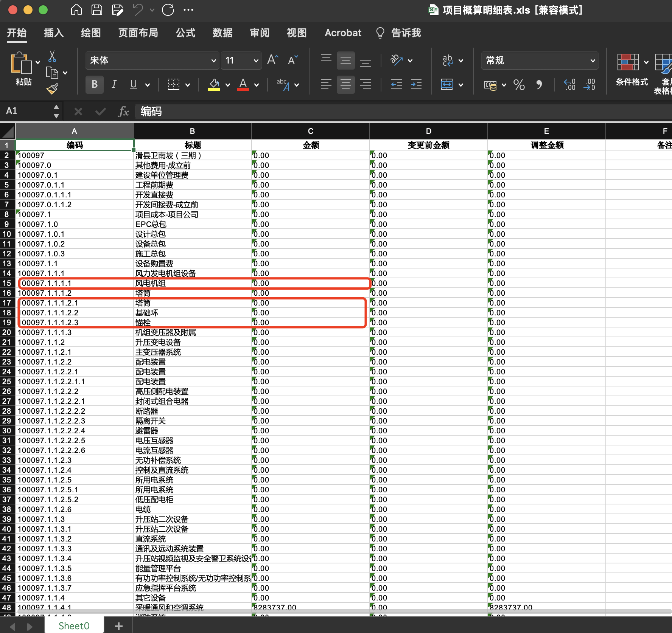This screenshot has height=633, width=672.
Task: Click the Save floppy disk icon
Action: (x=97, y=9)
